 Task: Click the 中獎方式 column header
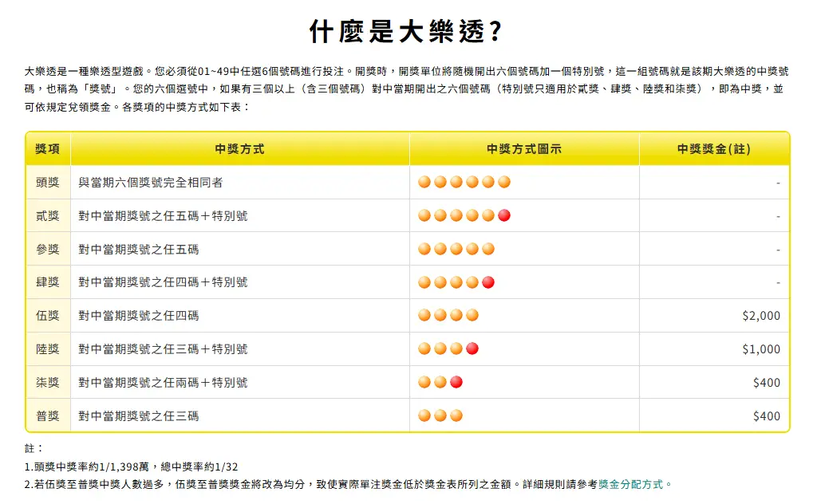[x=239, y=149]
